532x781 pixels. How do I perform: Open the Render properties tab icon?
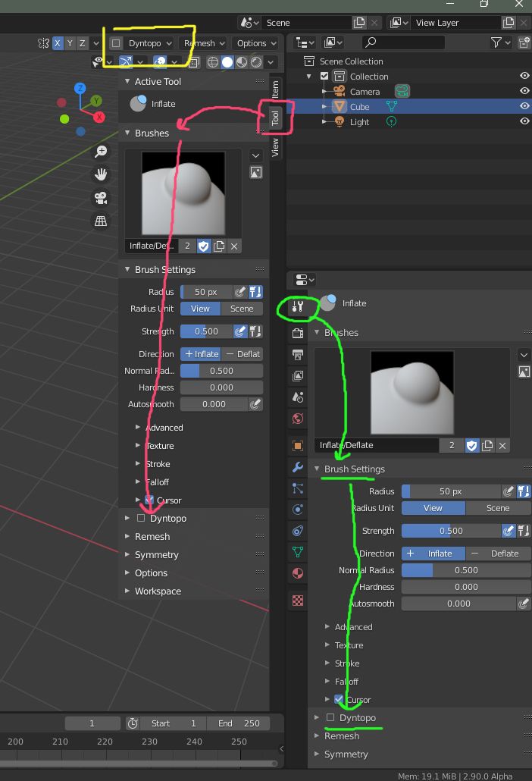[x=298, y=333]
